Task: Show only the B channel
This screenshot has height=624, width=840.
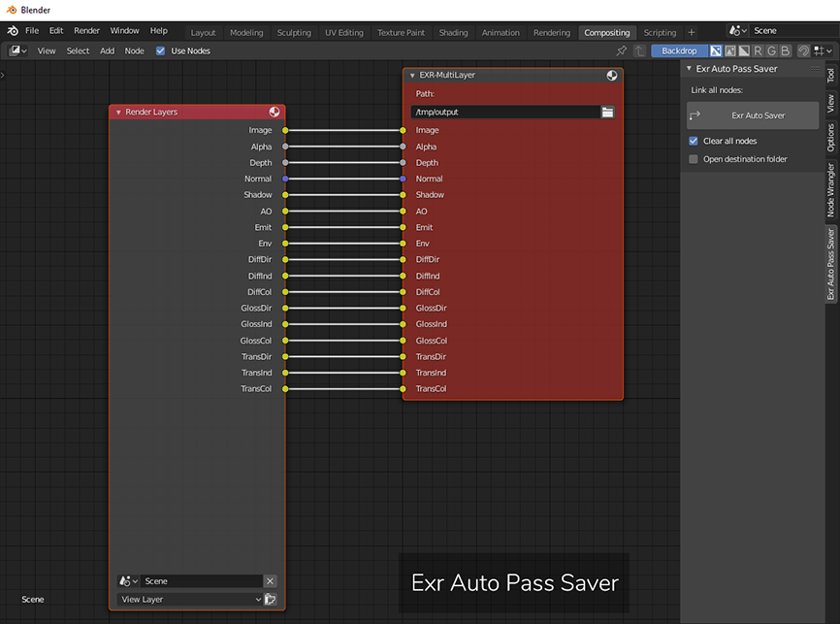Action: pyautogui.click(x=786, y=50)
